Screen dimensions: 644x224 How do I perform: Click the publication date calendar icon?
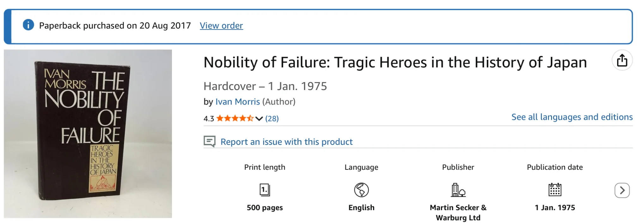click(x=555, y=189)
